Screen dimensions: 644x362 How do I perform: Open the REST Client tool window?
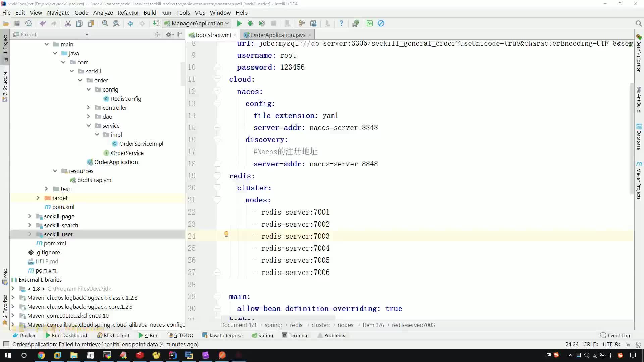[113, 335]
